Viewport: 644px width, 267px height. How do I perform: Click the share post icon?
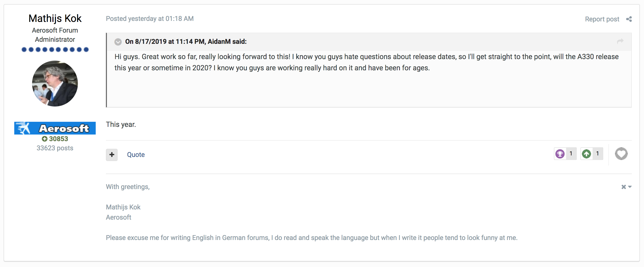click(629, 19)
